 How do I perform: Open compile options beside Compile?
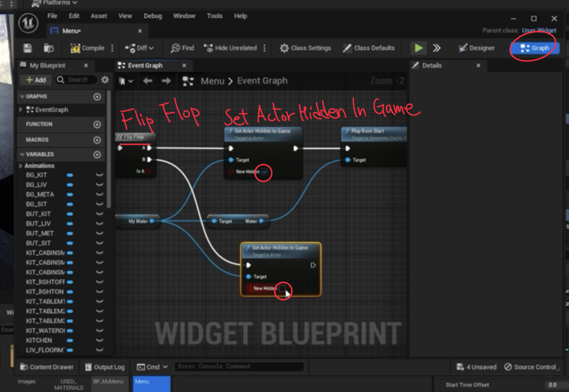pos(112,48)
